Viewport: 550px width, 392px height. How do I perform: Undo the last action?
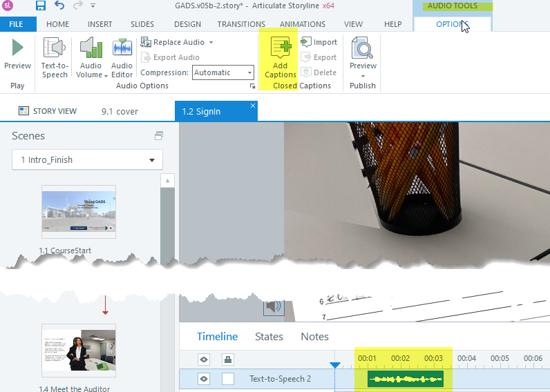click(59, 6)
